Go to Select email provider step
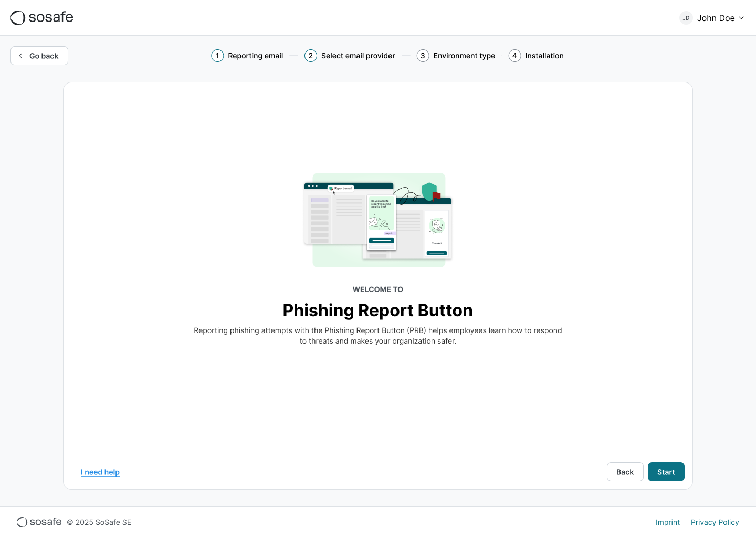This screenshot has width=756, height=538. pos(358,56)
